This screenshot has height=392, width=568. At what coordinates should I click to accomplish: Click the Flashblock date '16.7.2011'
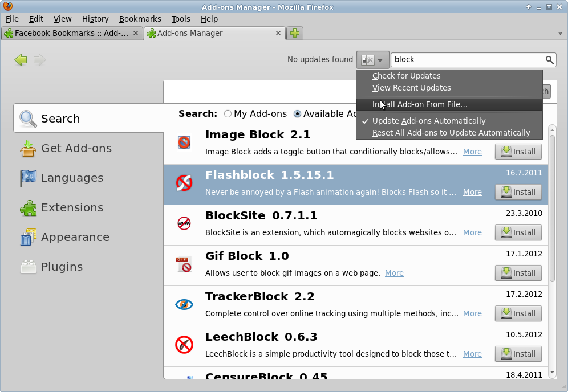tap(524, 173)
